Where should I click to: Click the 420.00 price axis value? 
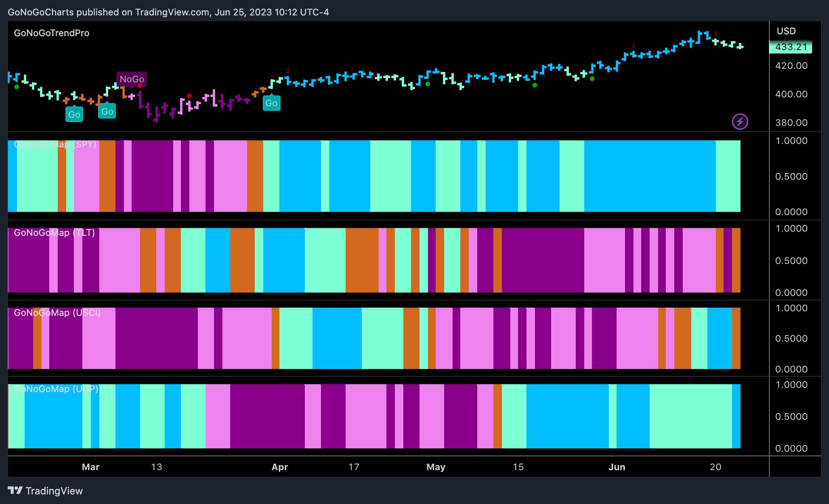click(x=791, y=66)
